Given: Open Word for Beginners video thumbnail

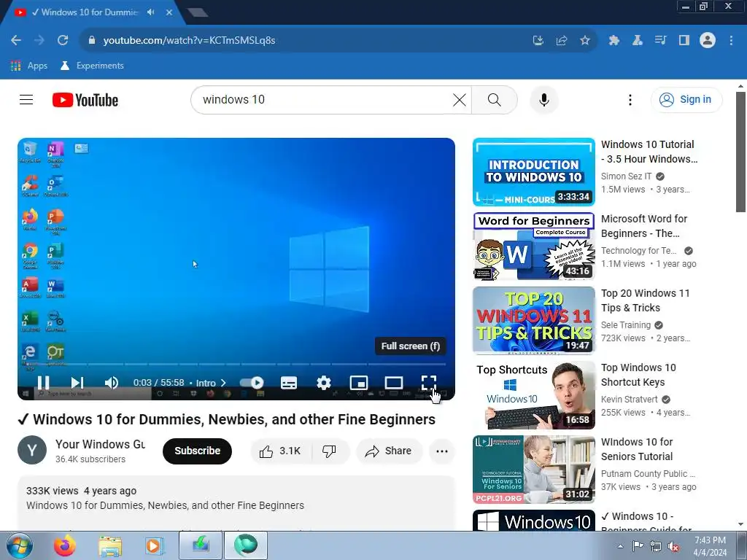Looking at the screenshot, I should click(x=533, y=246).
